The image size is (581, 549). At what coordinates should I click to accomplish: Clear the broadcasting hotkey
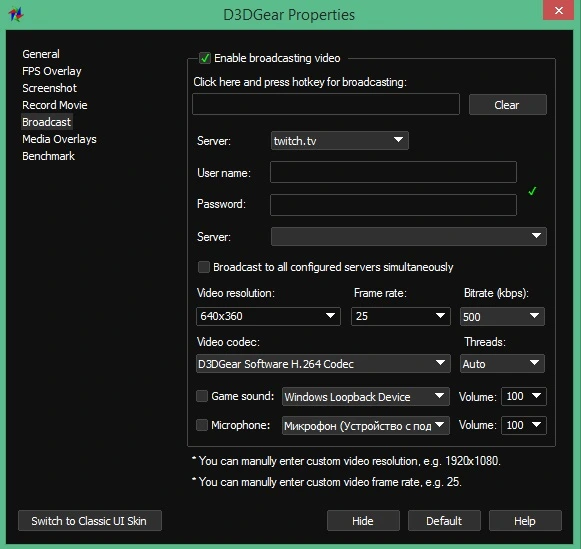(x=507, y=105)
